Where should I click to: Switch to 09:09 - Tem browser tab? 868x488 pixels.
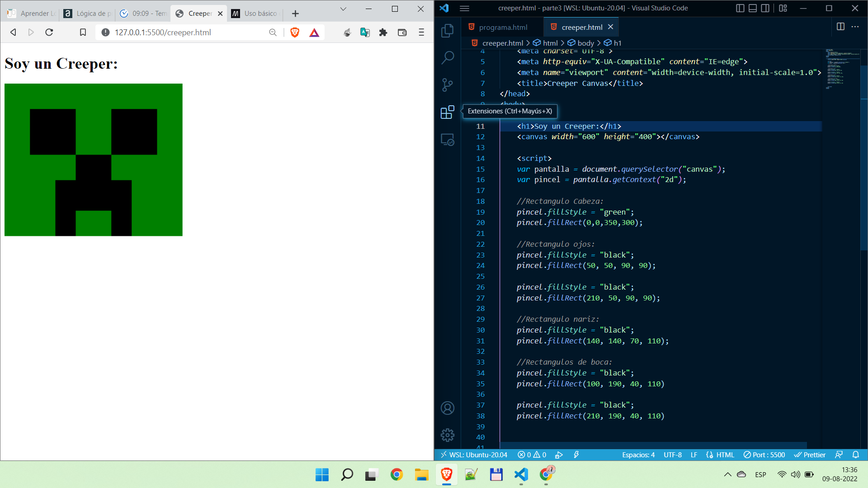[143, 14]
